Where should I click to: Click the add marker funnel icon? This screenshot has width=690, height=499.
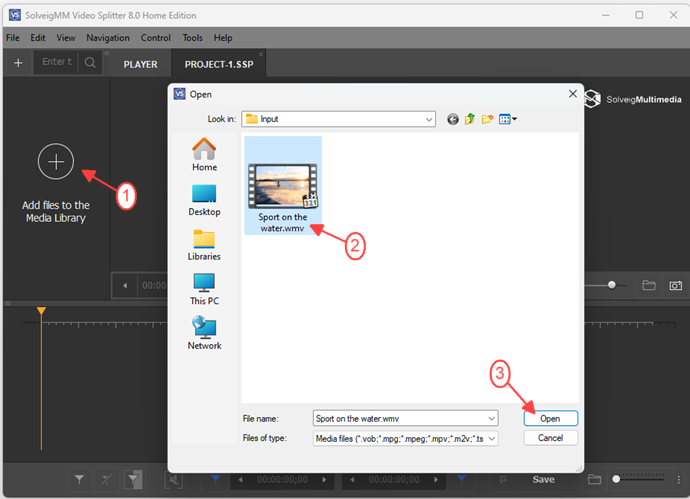[x=79, y=479]
